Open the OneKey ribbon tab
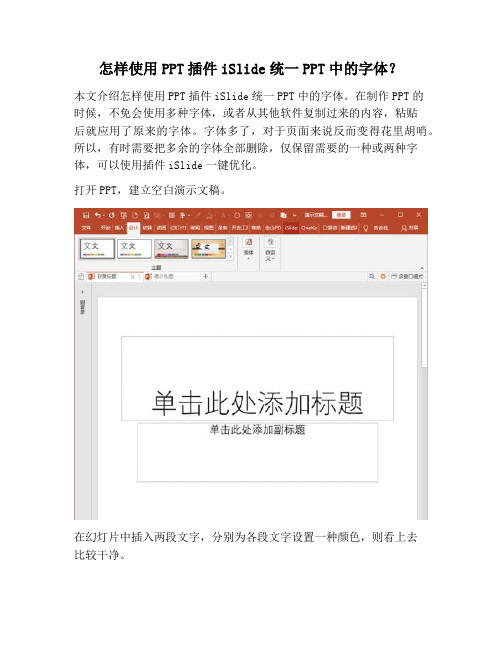Viewport: 502px width, 649px height. [x=309, y=228]
